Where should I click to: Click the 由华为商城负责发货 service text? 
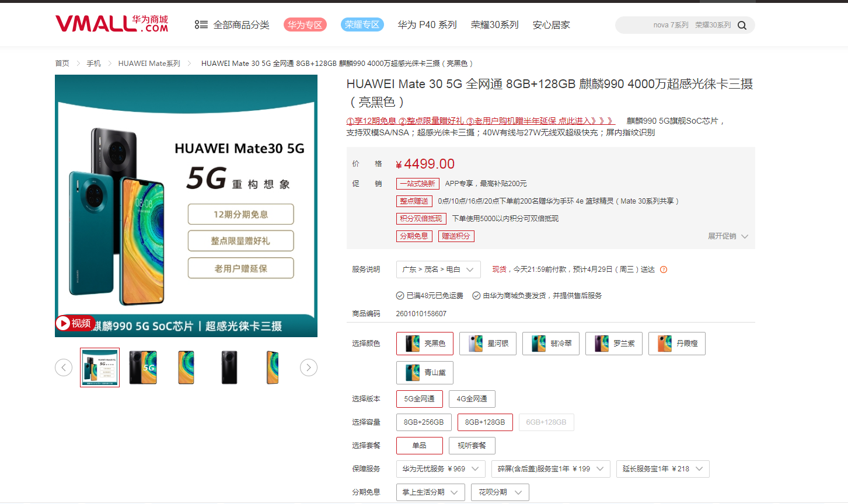(542, 296)
